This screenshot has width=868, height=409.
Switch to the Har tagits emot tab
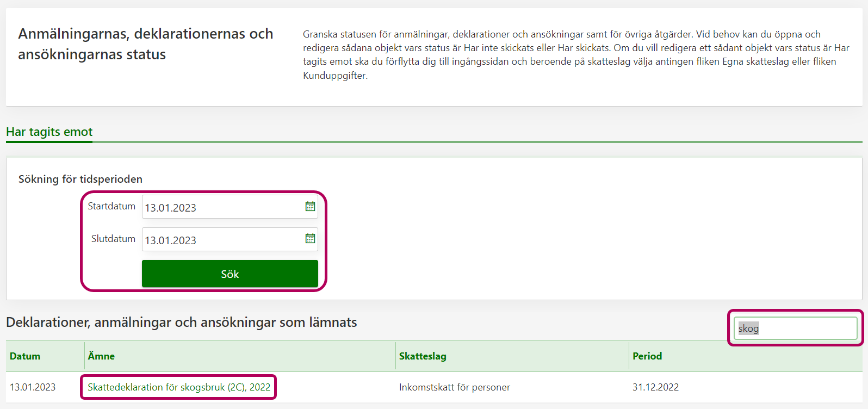tap(49, 132)
